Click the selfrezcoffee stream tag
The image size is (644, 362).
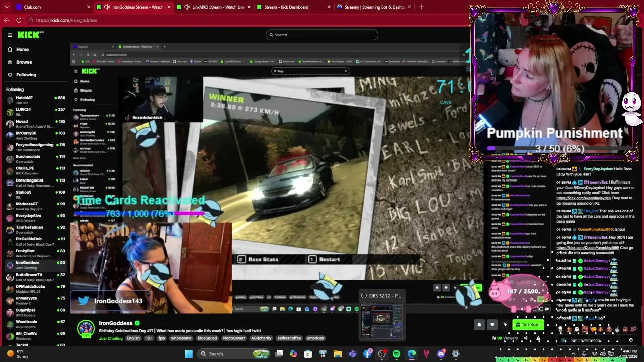[x=289, y=338]
